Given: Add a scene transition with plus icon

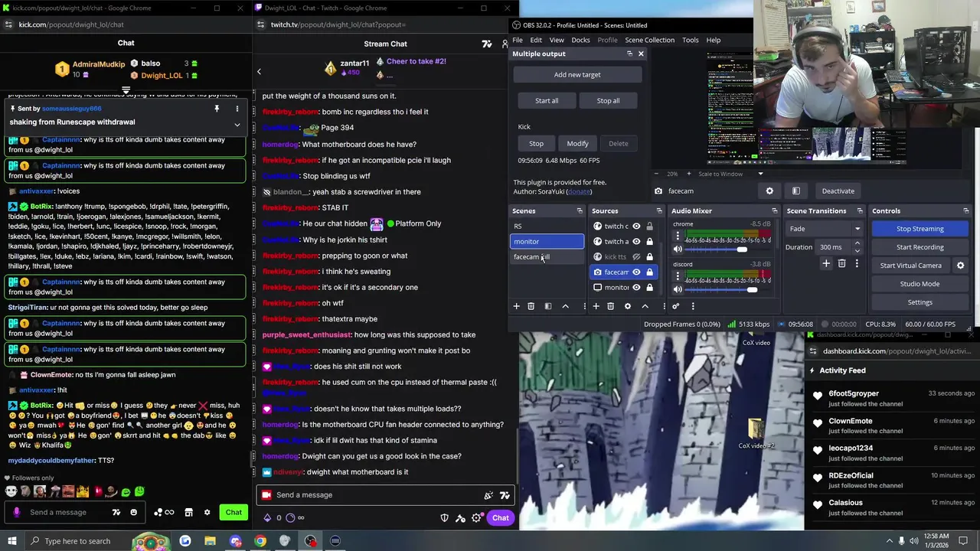Looking at the screenshot, I should (826, 263).
